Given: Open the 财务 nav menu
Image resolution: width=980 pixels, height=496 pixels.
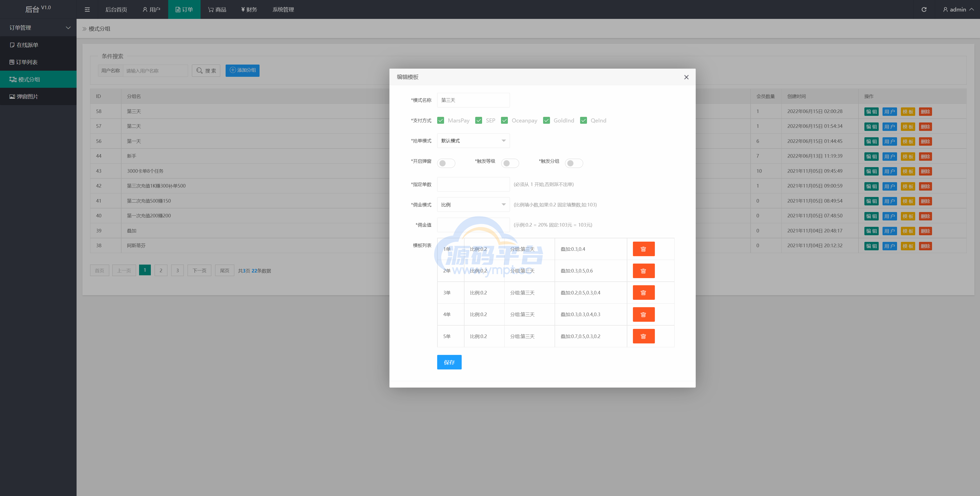Looking at the screenshot, I should tap(249, 9).
